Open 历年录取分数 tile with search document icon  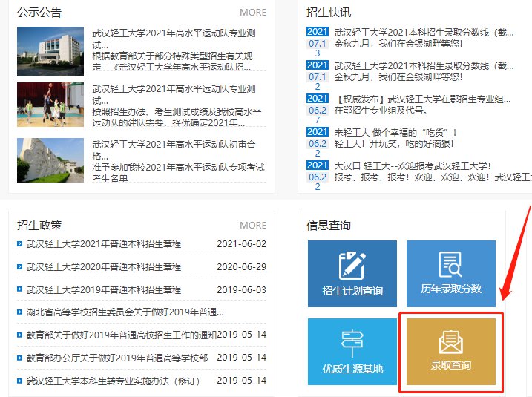[x=451, y=274]
